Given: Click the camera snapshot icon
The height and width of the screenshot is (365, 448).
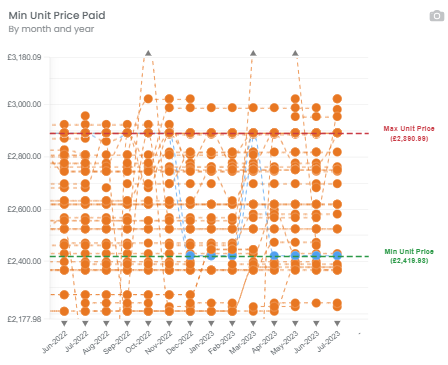Looking at the screenshot, I should tap(437, 16).
